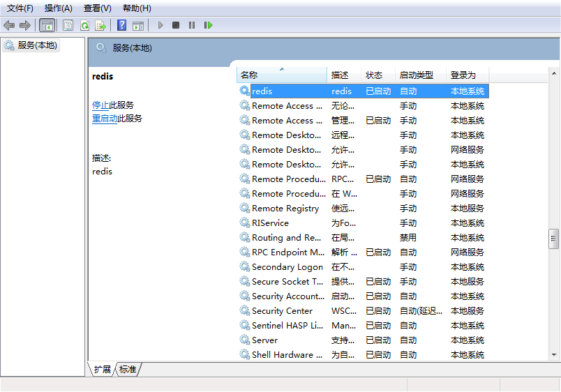
Task: Open the blue Help question-mark icon
Action: pyautogui.click(x=121, y=25)
